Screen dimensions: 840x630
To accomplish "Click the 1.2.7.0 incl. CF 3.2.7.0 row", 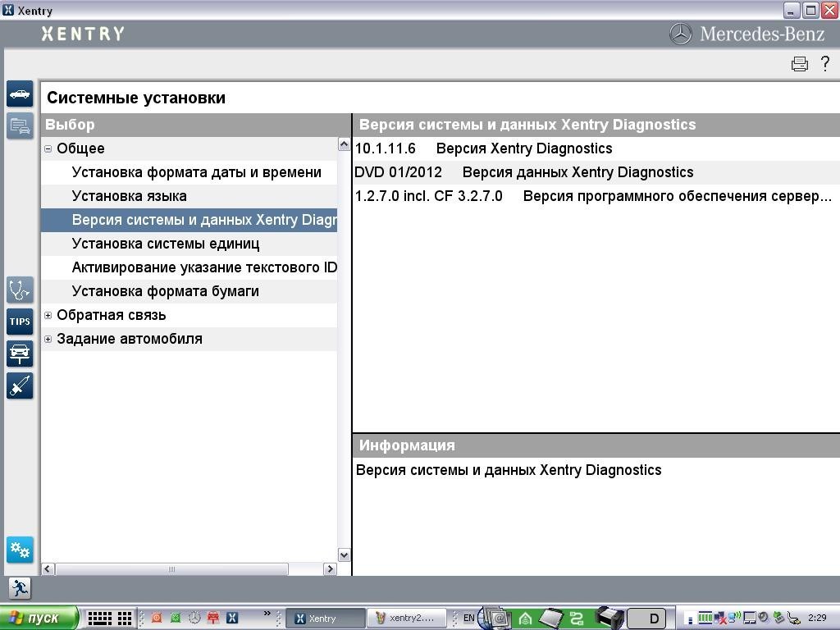I will point(596,196).
